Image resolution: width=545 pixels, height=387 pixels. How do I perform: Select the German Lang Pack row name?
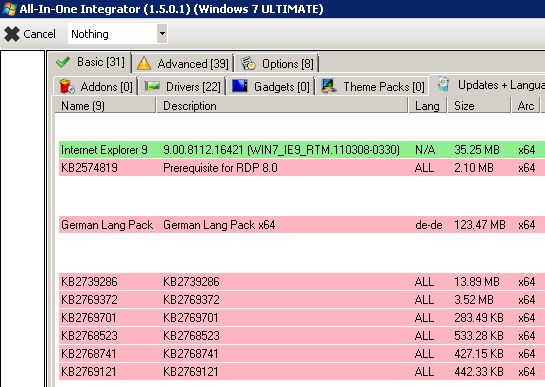tap(107, 225)
